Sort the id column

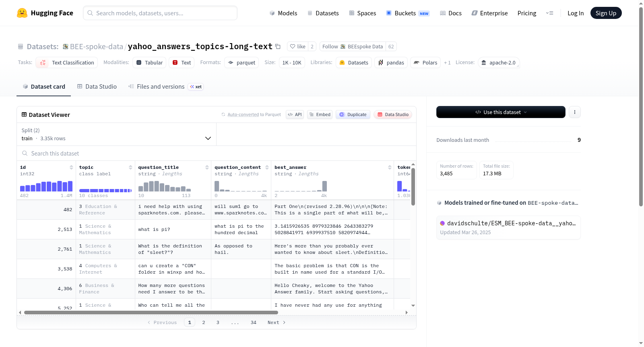71,167
